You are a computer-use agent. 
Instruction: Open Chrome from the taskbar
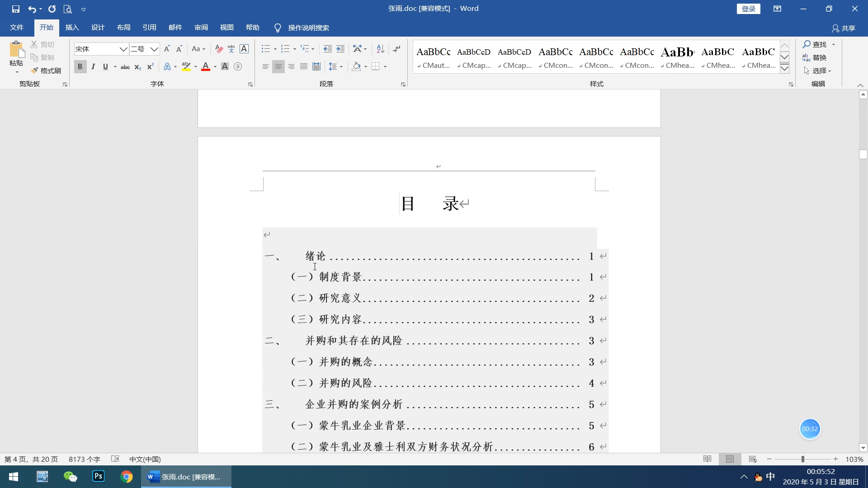[x=127, y=477]
